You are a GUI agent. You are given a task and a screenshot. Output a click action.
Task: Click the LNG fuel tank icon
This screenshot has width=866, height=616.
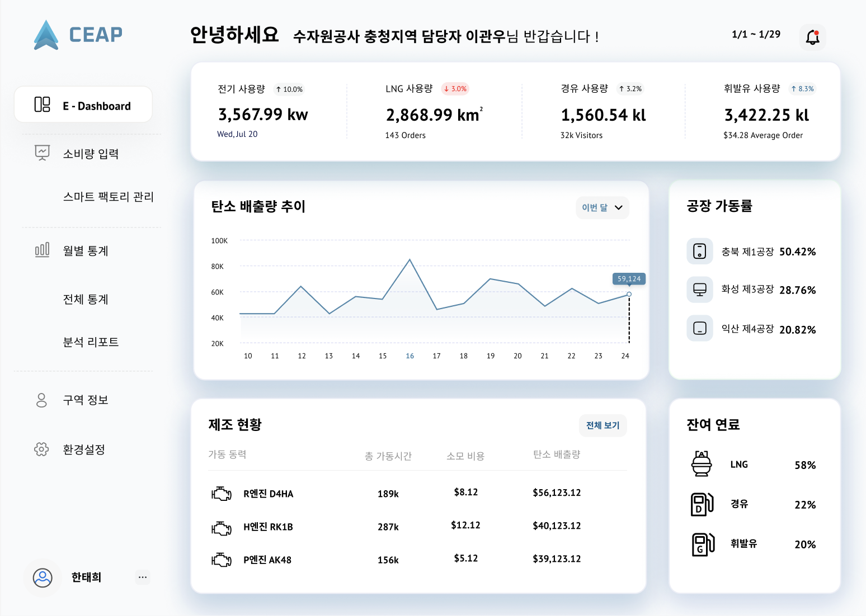click(702, 464)
